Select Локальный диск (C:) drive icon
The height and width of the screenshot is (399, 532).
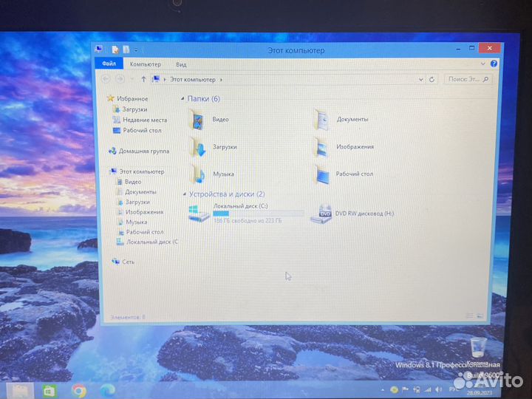199,213
